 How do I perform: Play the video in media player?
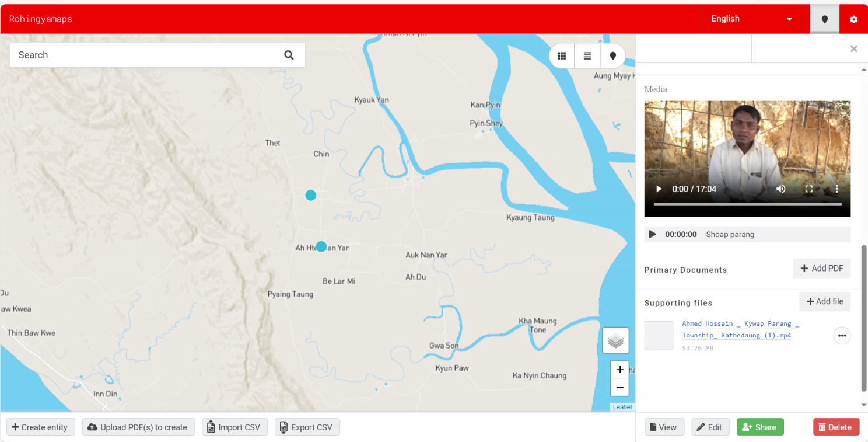(x=659, y=189)
